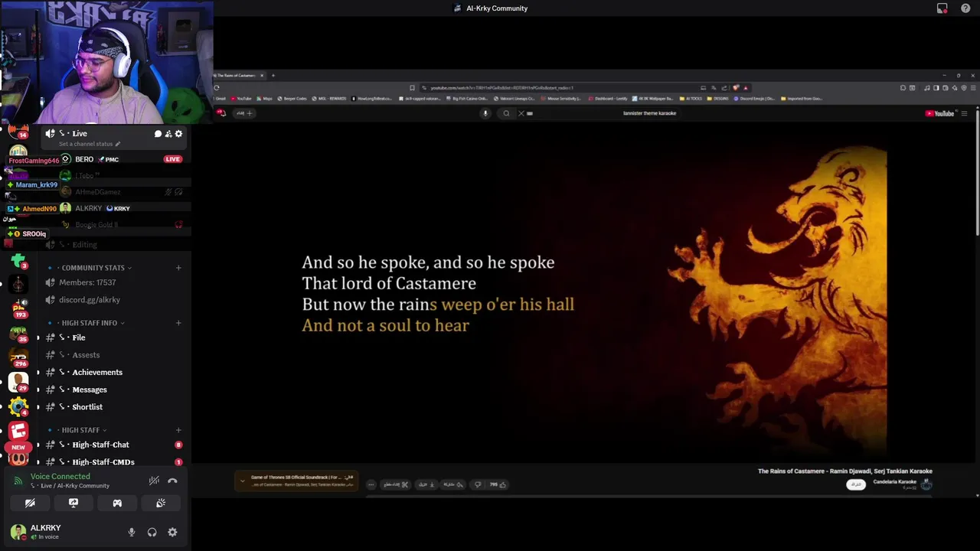Open the High-Staff-Chat channel

coord(100,445)
